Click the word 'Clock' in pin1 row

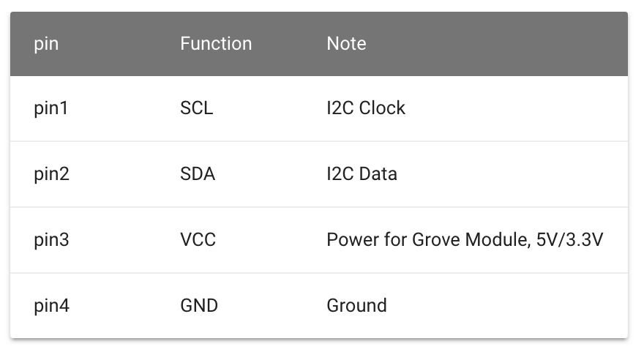click(382, 108)
